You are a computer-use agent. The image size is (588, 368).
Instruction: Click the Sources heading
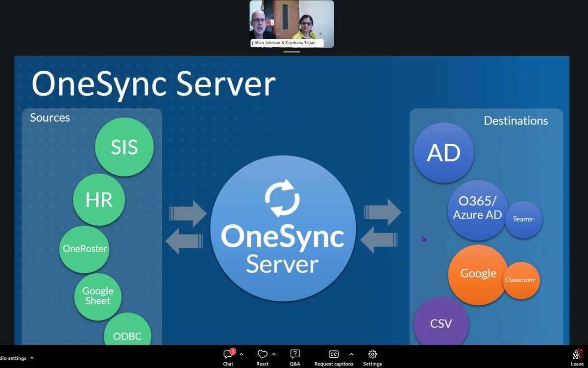[x=50, y=118]
